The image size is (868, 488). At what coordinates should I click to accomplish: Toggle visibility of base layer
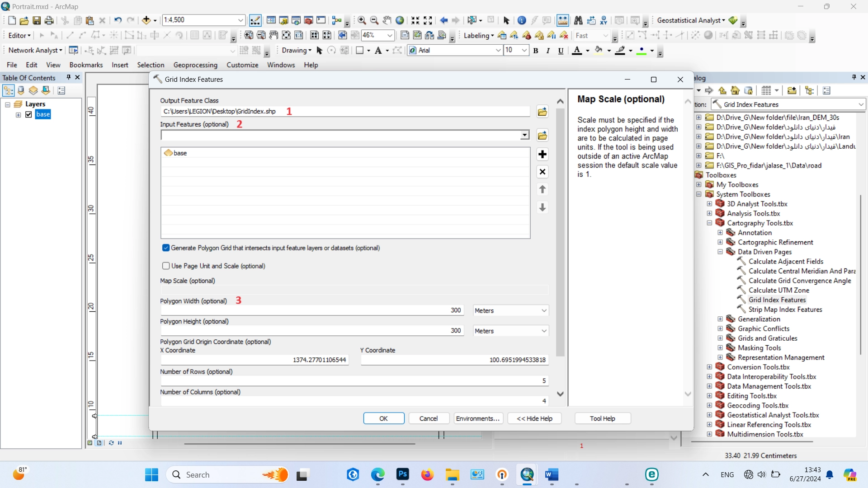point(28,114)
